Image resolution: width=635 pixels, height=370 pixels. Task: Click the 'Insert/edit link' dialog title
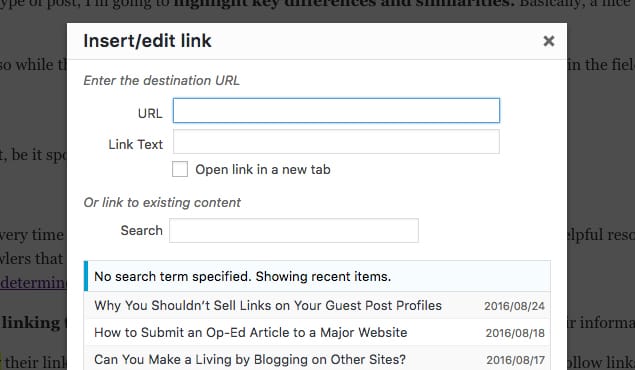pos(147,41)
